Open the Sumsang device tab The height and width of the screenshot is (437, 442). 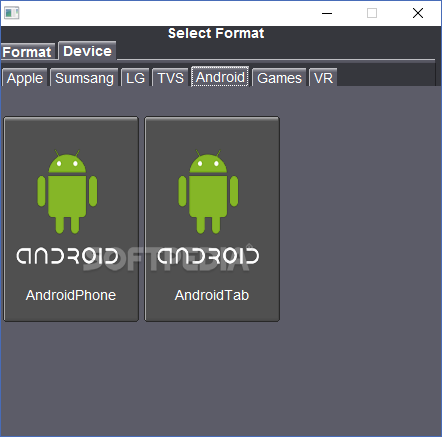point(84,78)
